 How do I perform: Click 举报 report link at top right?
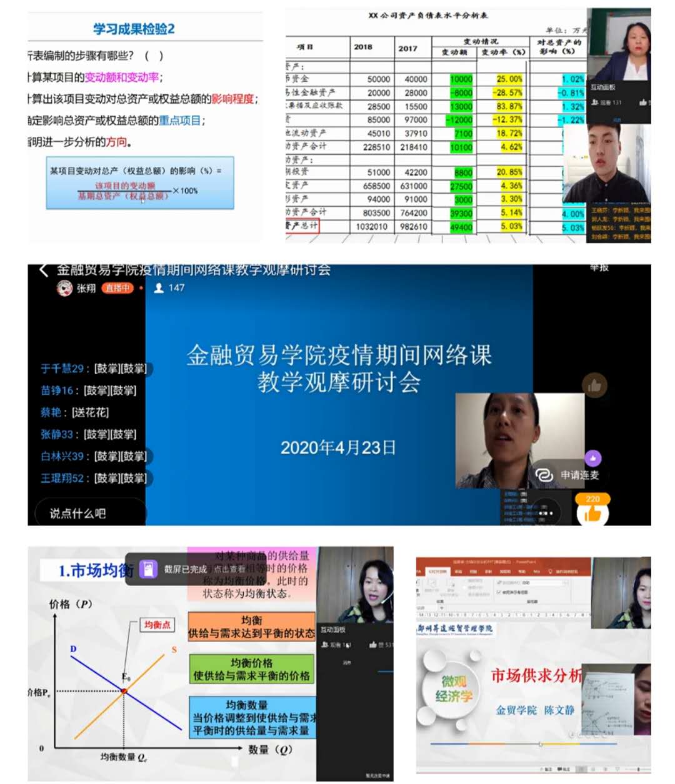click(599, 268)
